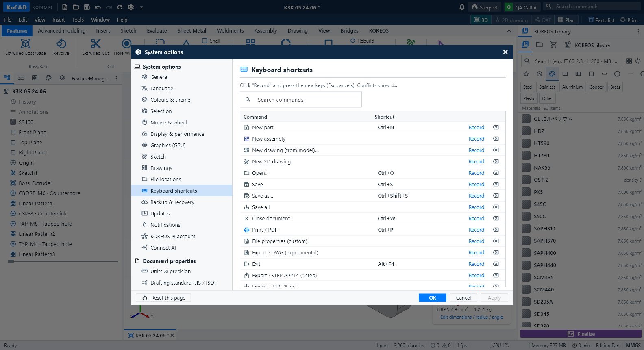Collapse the ribbon with the chevron
644x350 pixels.
[x=509, y=31]
